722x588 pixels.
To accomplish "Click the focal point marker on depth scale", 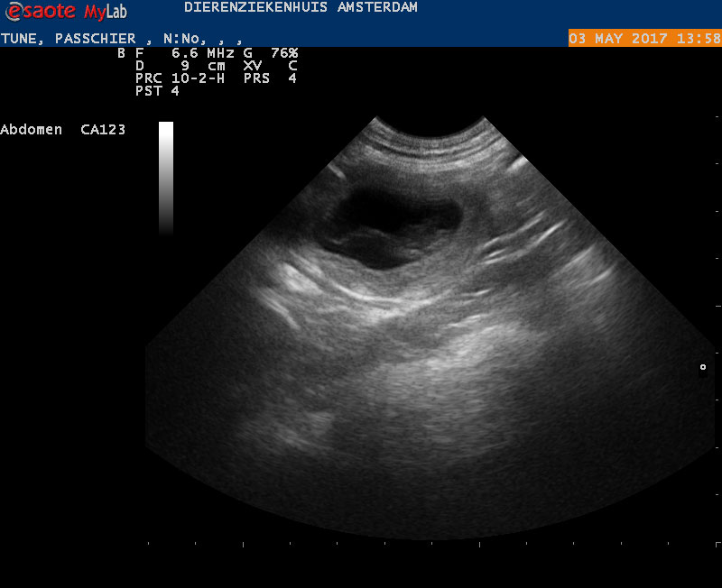I will (703, 367).
